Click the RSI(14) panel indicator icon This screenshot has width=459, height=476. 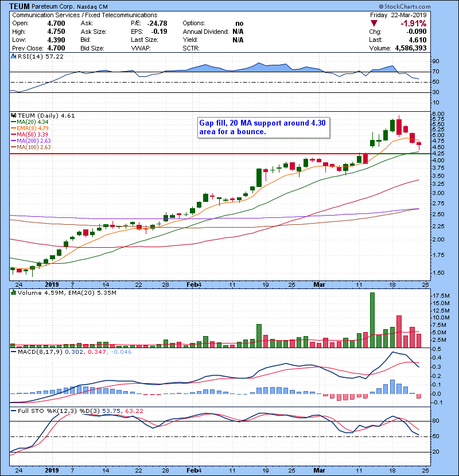pos(13,56)
